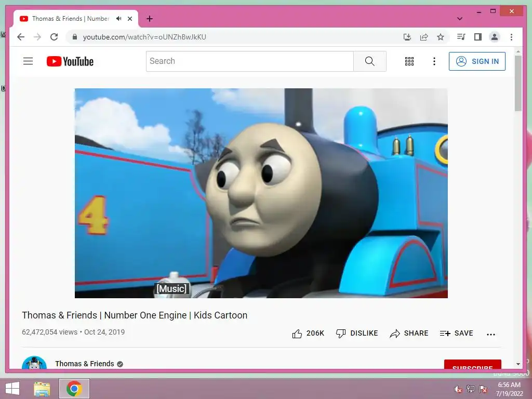Image resolution: width=532 pixels, height=399 pixels.
Task: Open the YouTube apps grid
Action: (409, 61)
